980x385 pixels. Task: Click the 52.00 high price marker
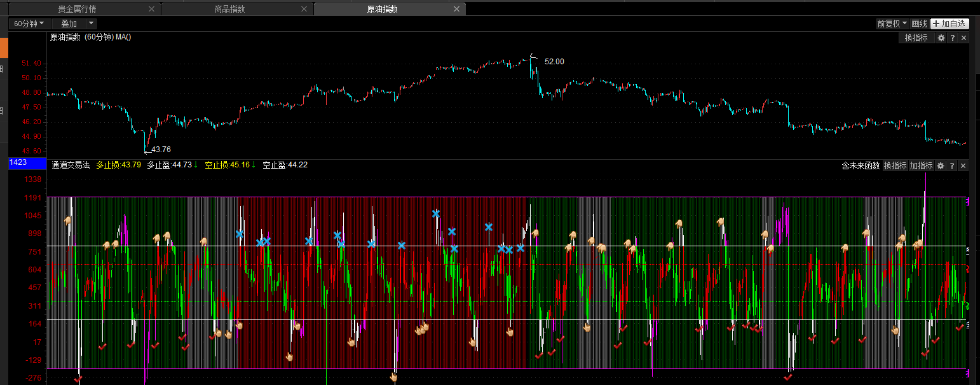coord(554,62)
